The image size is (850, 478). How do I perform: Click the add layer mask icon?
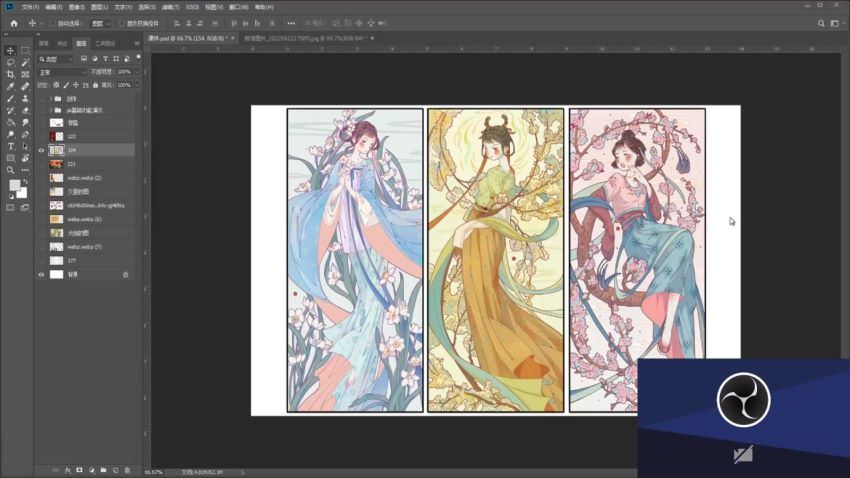point(79,470)
